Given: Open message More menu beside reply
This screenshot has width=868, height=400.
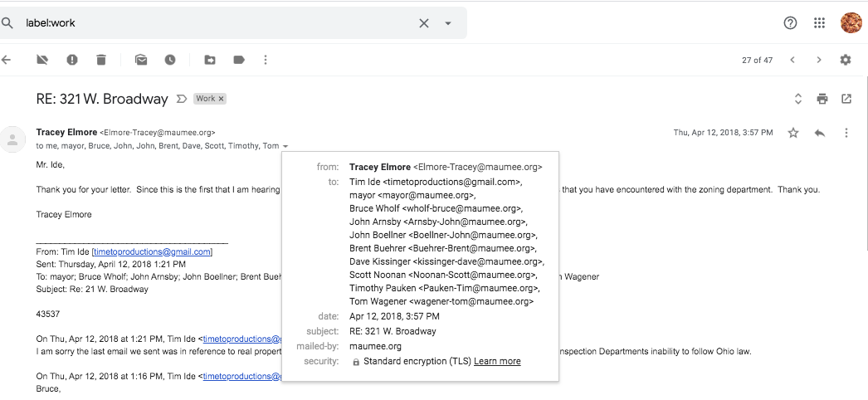Looking at the screenshot, I should [846, 133].
